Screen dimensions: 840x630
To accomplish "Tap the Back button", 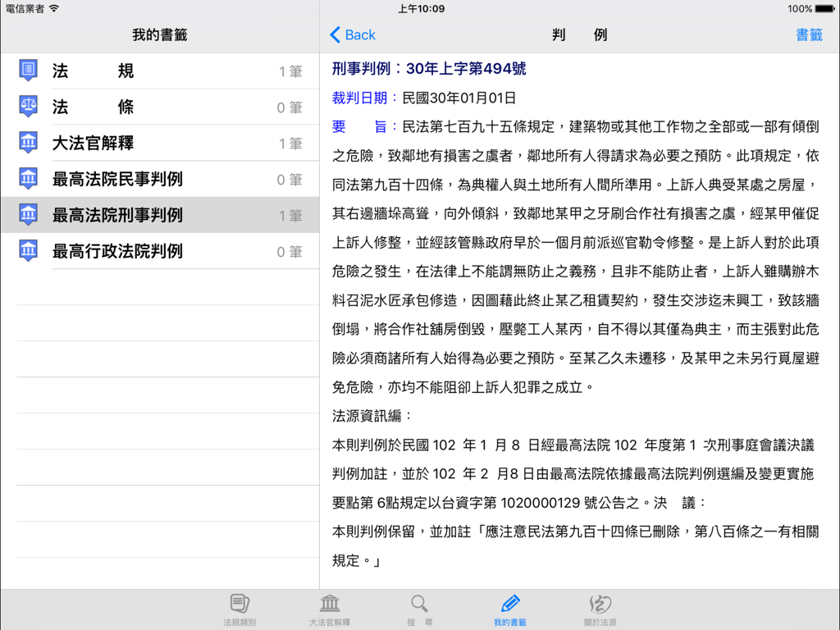I will pyautogui.click(x=352, y=34).
